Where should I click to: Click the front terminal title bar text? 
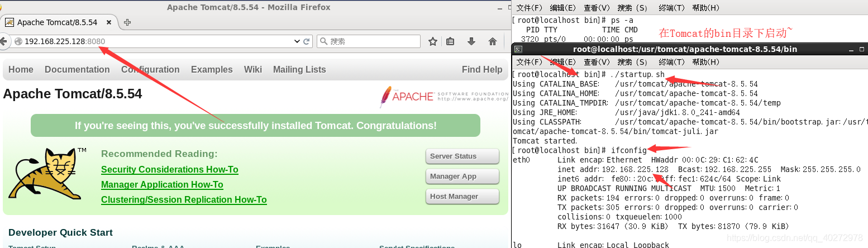[685, 49]
